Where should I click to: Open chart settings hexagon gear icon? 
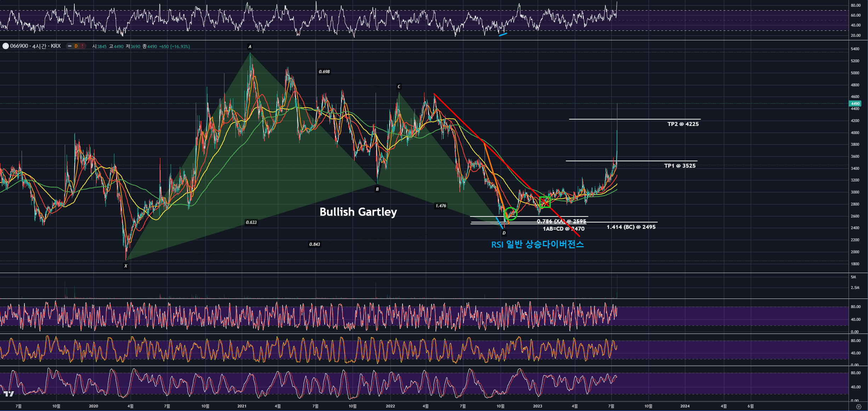(x=858, y=406)
